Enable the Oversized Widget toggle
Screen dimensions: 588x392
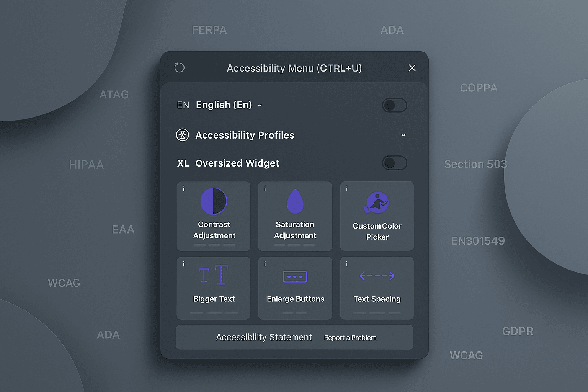[394, 163]
